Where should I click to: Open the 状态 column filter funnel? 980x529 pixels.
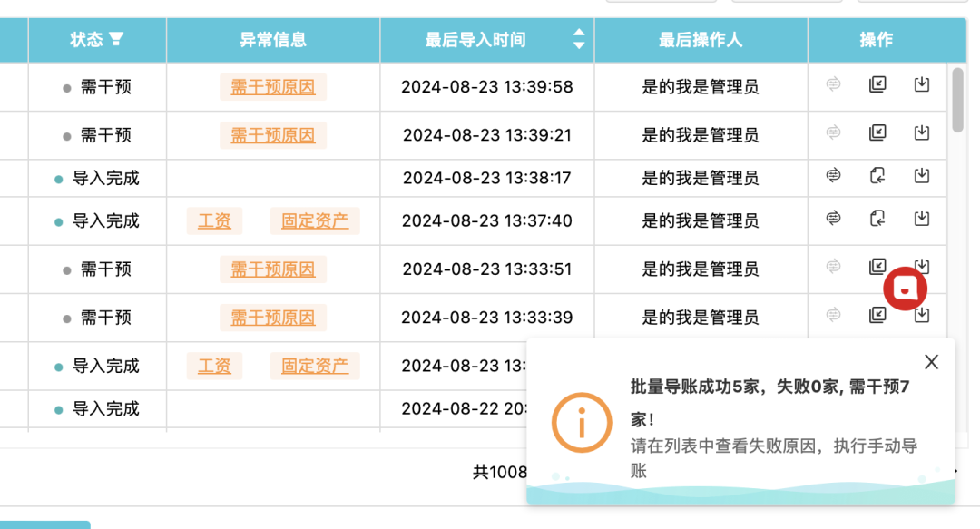pyautogui.click(x=116, y=39)
